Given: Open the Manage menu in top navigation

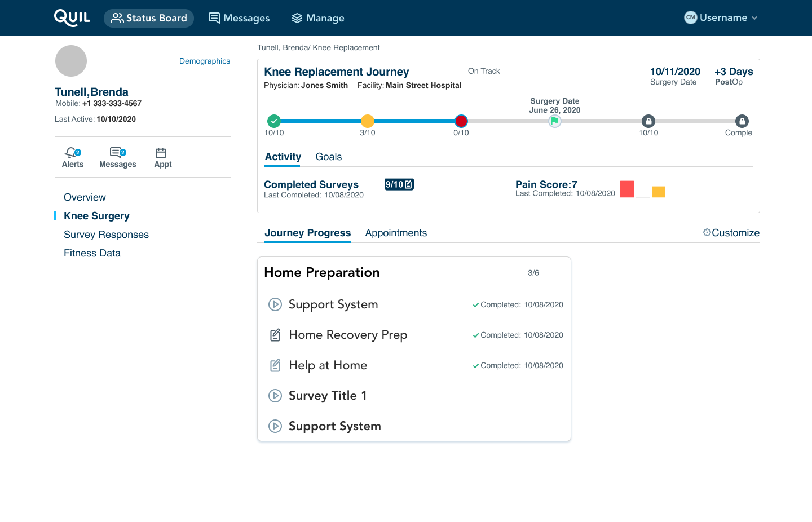Looking at the screenshot, I should pyautogui.click(x=318, y=18).
